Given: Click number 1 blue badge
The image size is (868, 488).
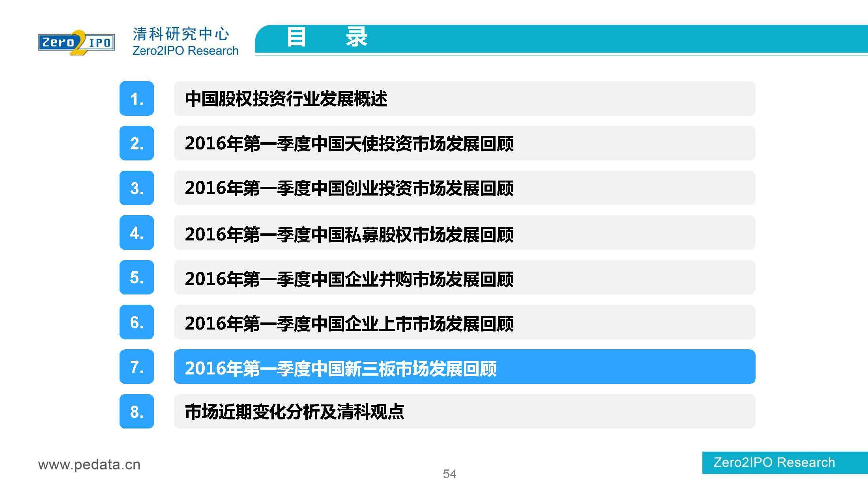Looking at the screenshot, I should click(137, 99).
